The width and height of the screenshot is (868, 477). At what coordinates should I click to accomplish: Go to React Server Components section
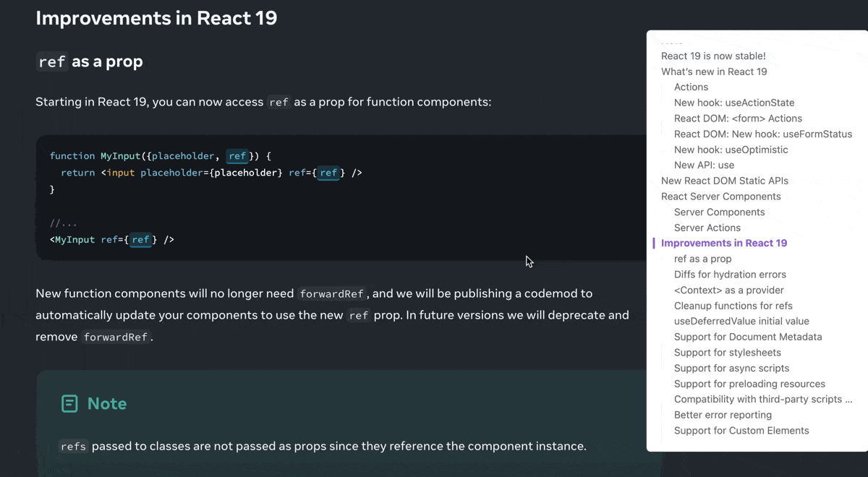click(x=721, y=197)
